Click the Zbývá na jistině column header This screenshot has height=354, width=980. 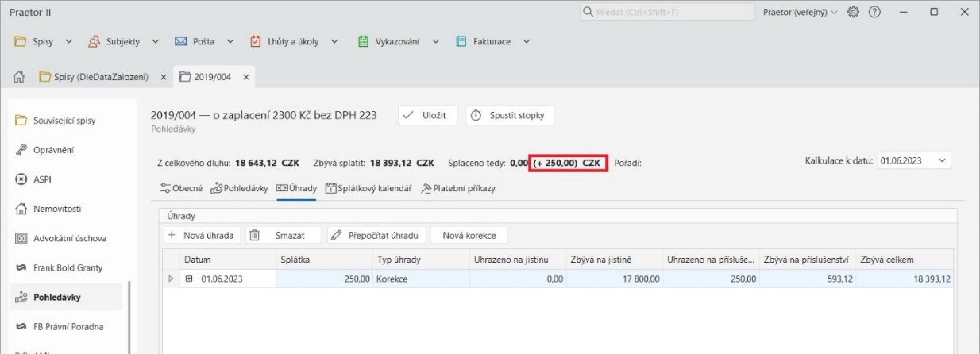tap(614, 260)
